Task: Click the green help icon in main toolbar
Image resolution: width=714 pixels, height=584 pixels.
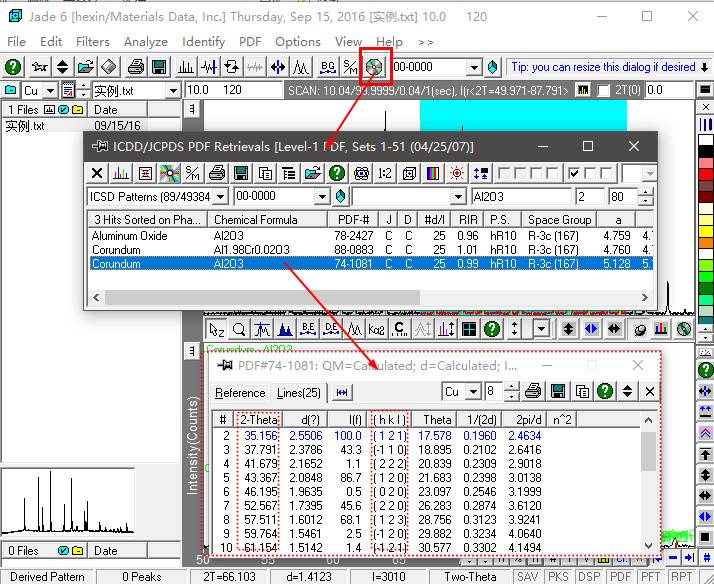Action: (13, 67)
